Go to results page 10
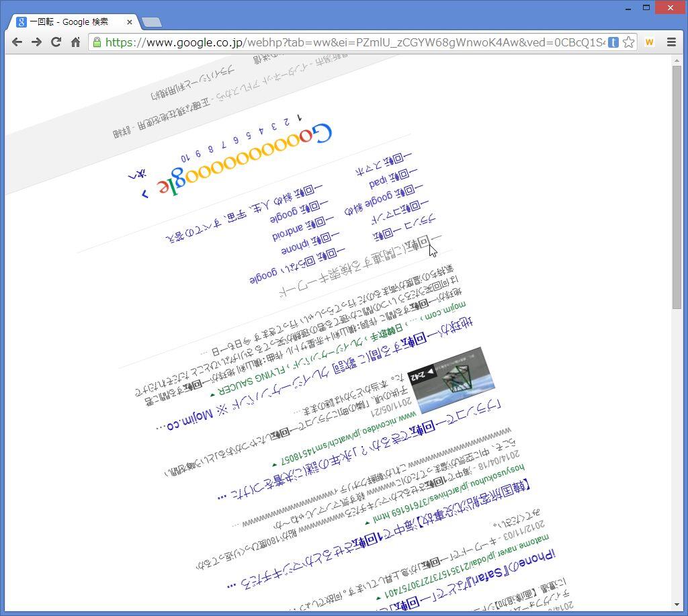 [x=185, y=158]
